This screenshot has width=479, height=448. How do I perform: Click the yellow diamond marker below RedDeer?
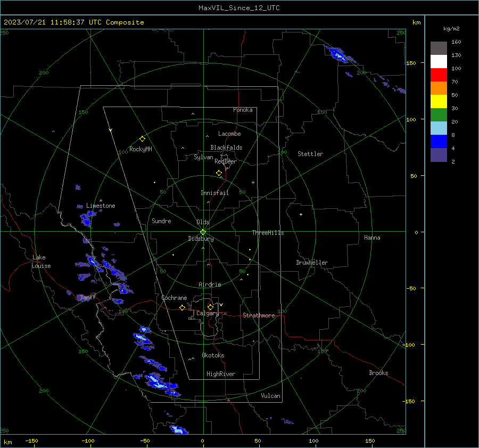(219, 173)
